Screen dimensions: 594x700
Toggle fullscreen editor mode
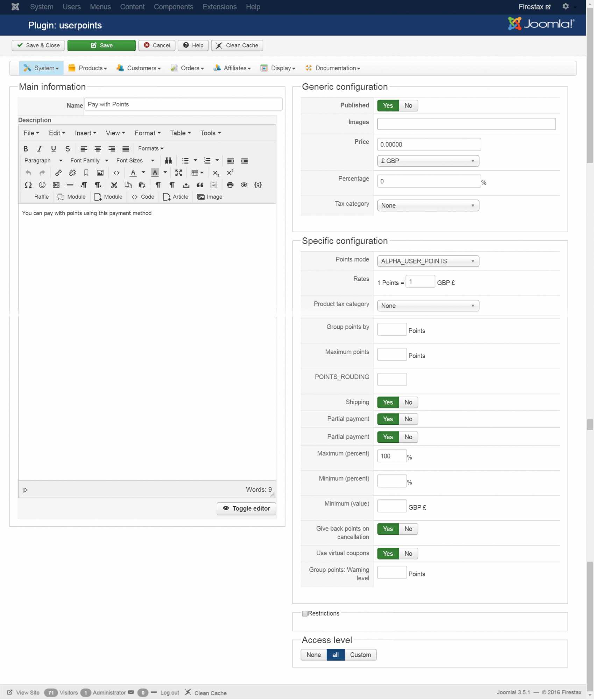179,173
